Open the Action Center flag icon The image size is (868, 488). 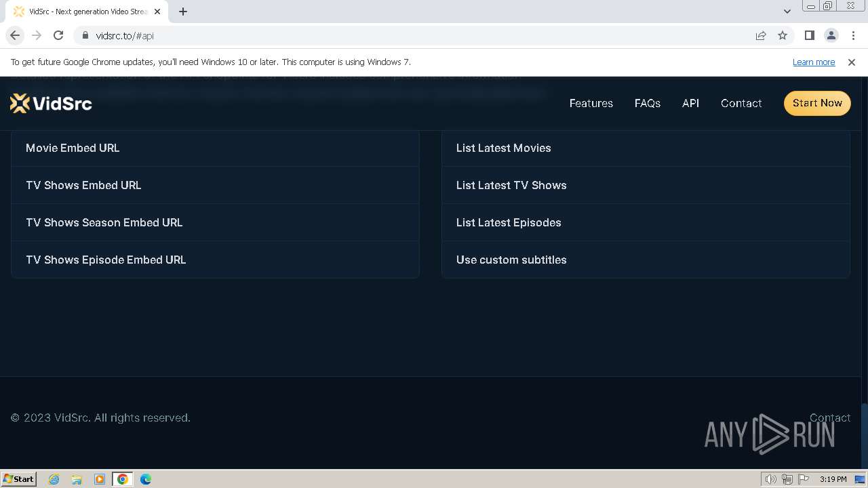[804, 479]
